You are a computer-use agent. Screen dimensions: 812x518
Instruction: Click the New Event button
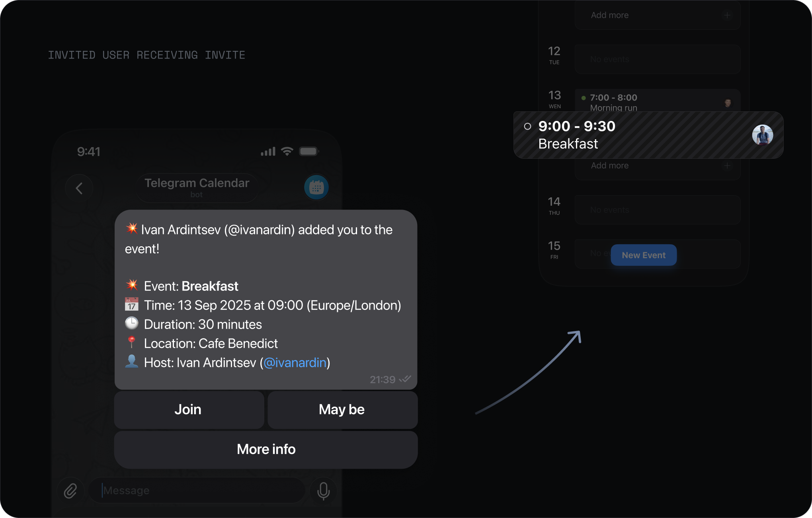[x=644, y=255]
